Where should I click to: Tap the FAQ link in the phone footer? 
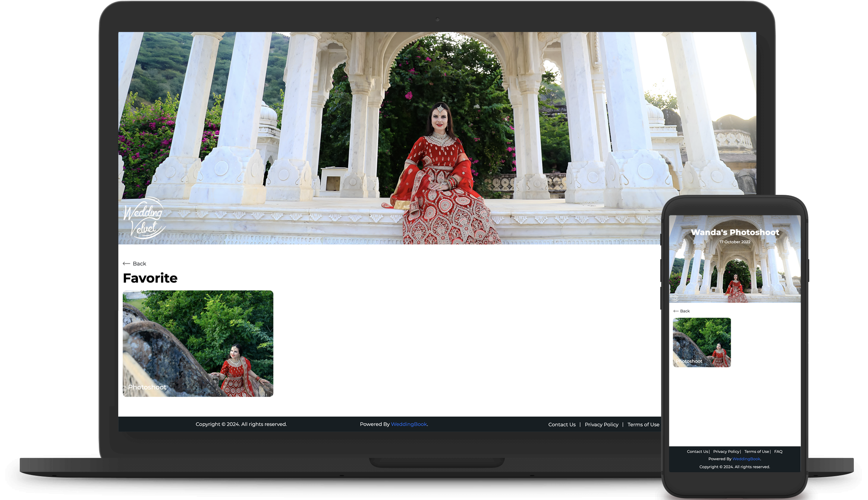(778, 451)
